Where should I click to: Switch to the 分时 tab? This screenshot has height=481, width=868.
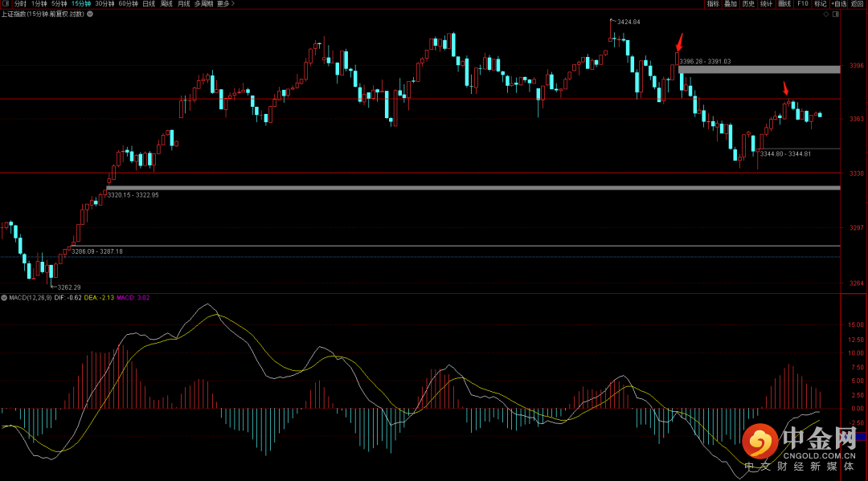pos(21,4)
